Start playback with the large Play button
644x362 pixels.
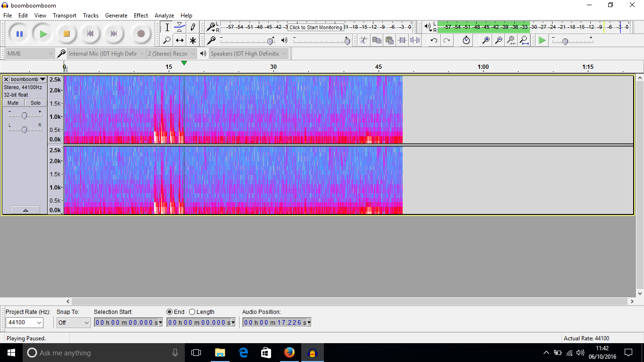pos(43,34)
